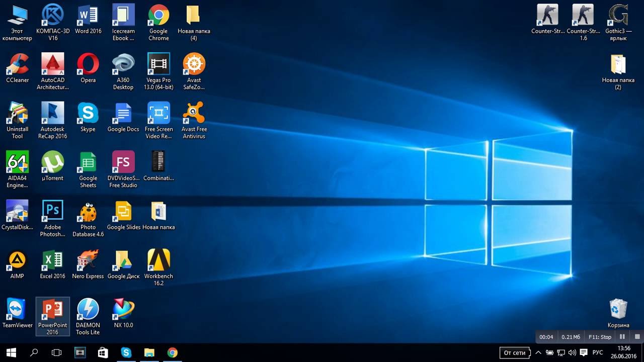
Task: Click the power plug tray icon
Action: pos(550,352)
